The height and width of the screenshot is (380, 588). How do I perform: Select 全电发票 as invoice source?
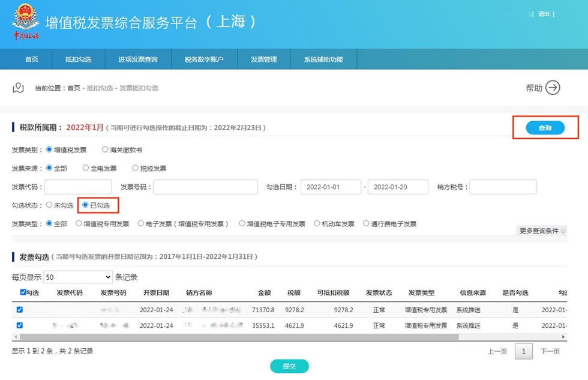pyautogui.click(x=86, y=169)
